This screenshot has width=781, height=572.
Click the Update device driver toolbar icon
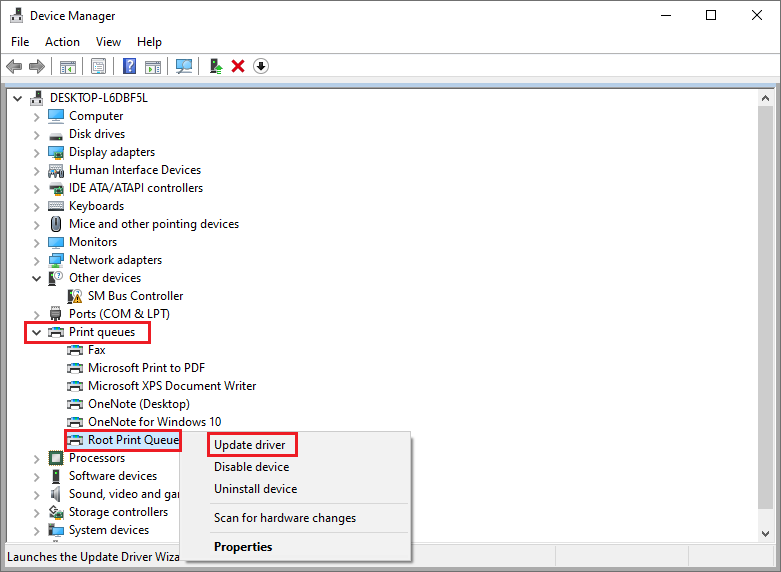coord(216,66)
